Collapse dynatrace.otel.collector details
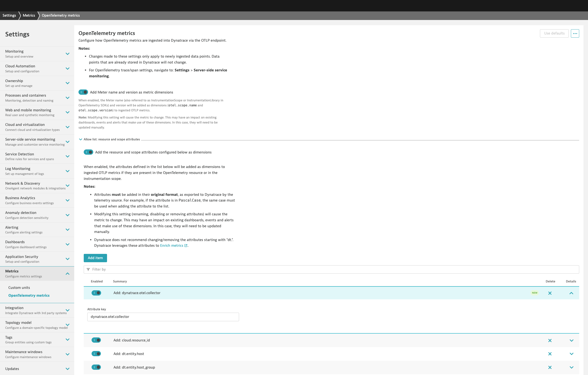Image resolution: width=588 pixels, height=375 pixels. (x=571, y=293)
